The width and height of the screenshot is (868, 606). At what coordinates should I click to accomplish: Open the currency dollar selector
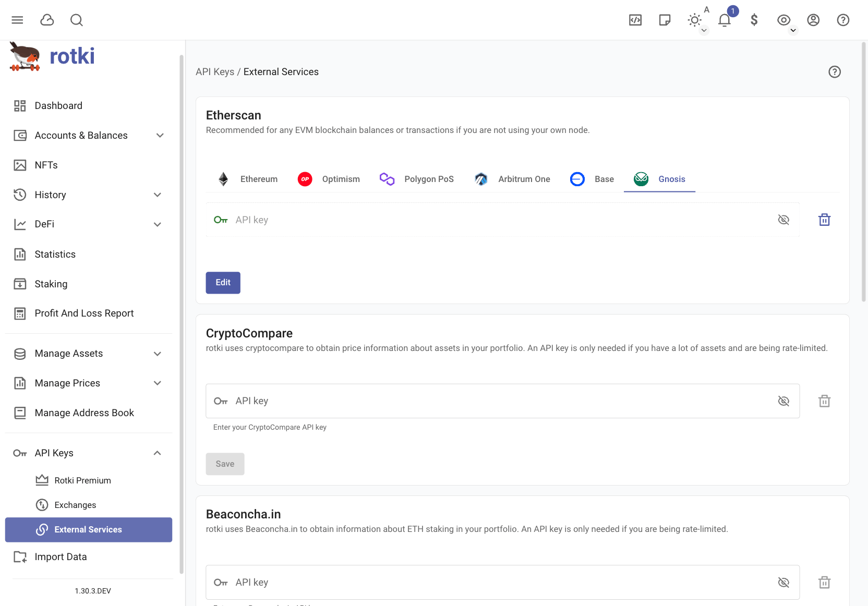point(754,20)
